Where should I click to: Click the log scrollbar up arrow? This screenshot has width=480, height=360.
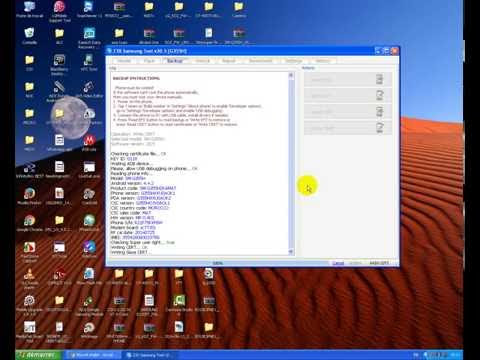(291, 76)
